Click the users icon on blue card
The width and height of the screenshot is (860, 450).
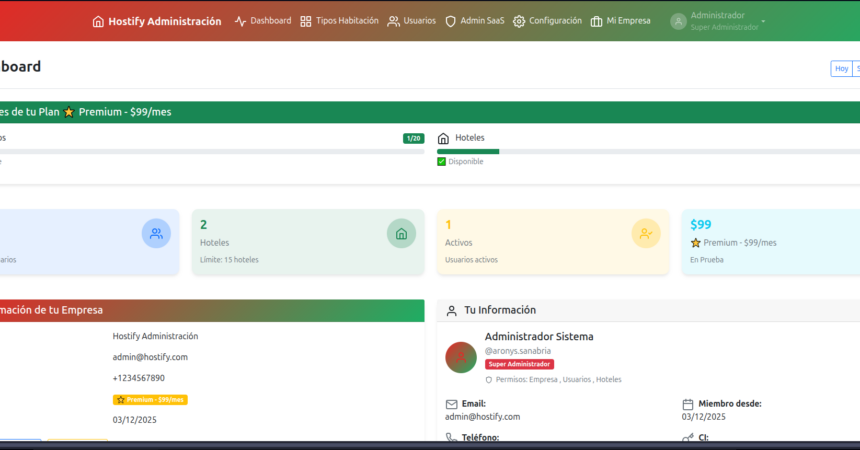[156, 234]
